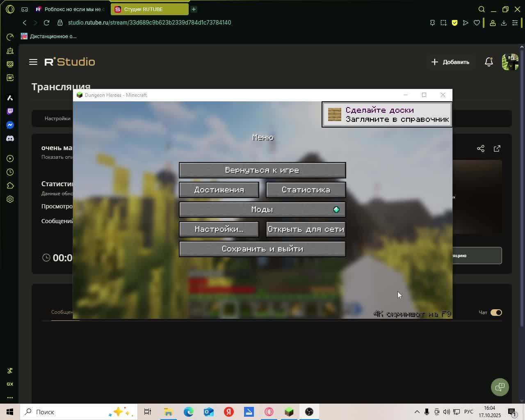This screenshot has width=525, height=420.
Task: Open 'Достижения' in the Minecraft menu
Action: coord(219,190)
